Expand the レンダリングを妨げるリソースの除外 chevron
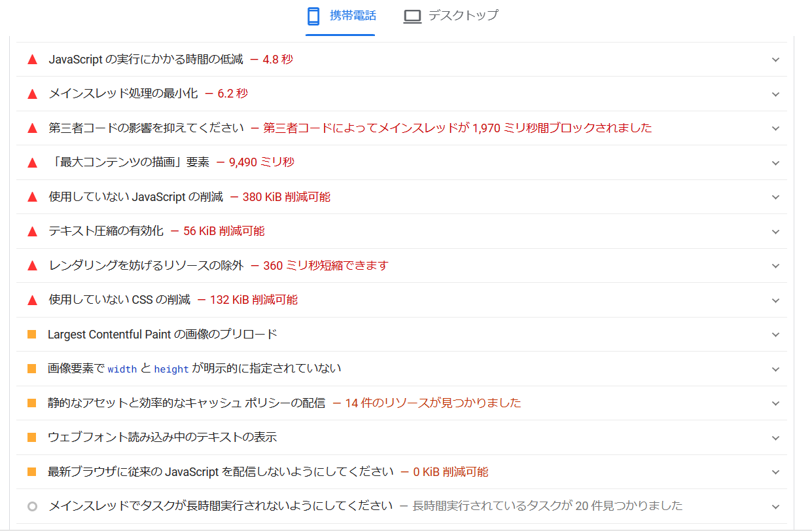Image resolution: width=812 pixels, height=531 pixels. click(775, 266)
